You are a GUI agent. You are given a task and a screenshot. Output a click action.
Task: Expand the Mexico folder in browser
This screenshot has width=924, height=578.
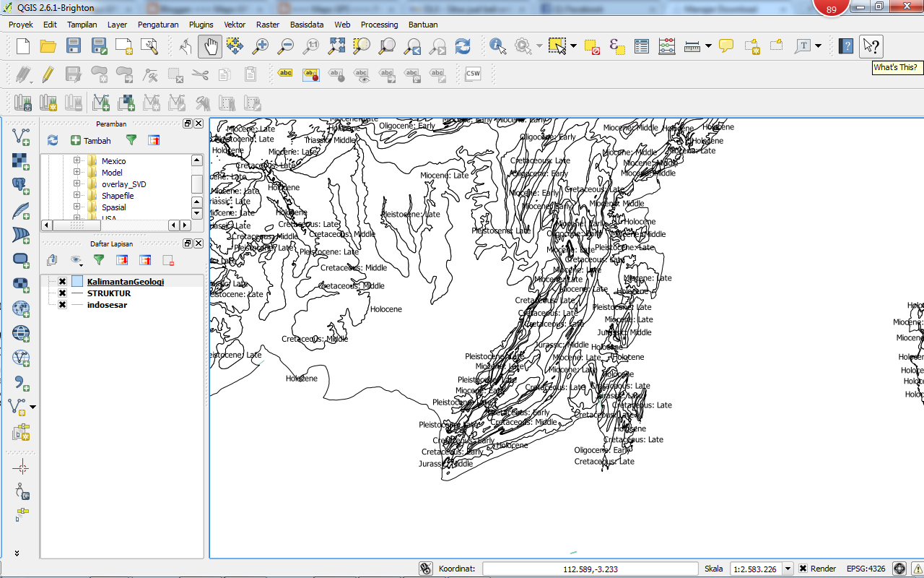coord(77,161)
